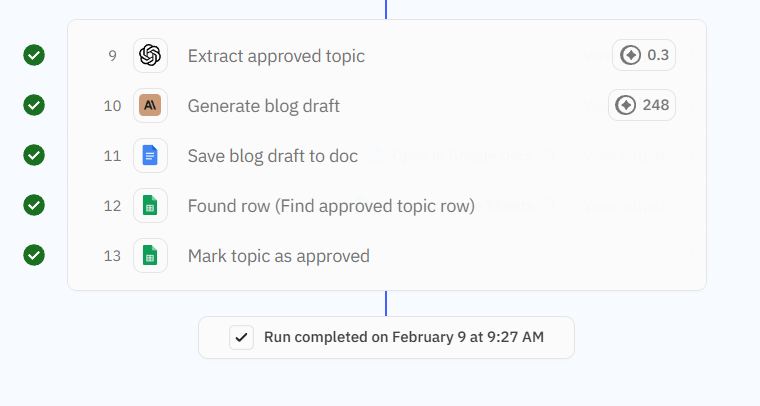Click the Run completed on February 9 text
The width and height of the screenshot is (760, 406).
[x=404, y=337]
